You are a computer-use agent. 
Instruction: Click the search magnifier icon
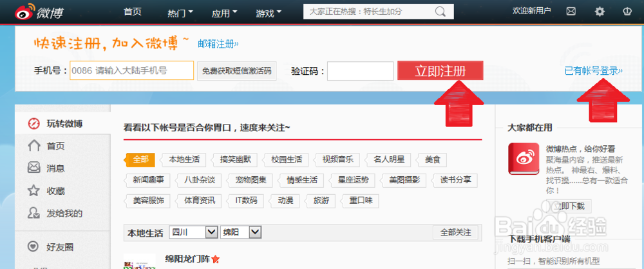(x=440, y=12)
